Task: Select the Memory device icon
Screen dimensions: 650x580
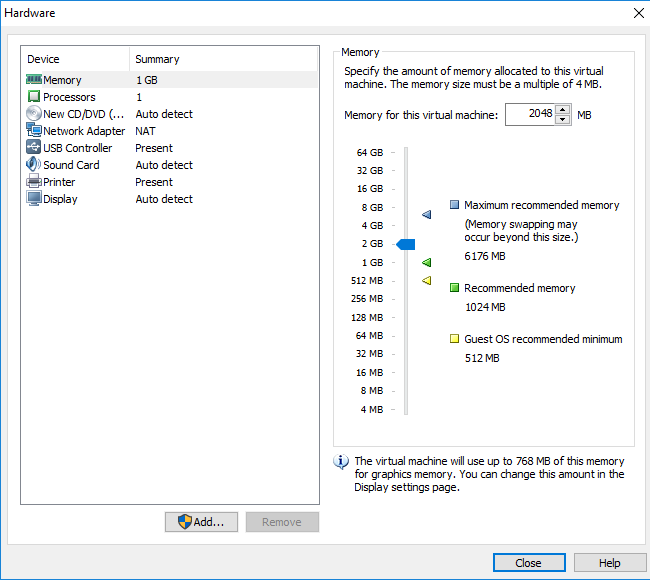Action: click(x=34, y=79)
